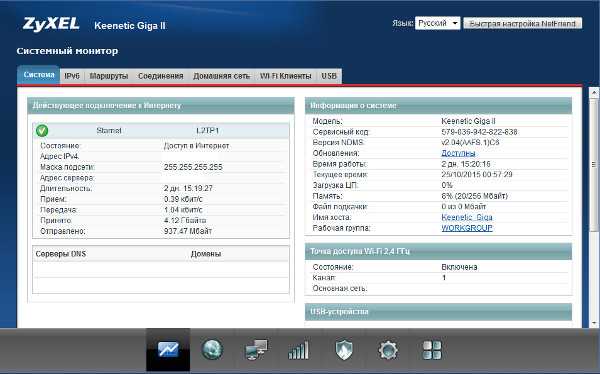This screenshot has height=374, width=600.
Task: Expand the language dropdown set to Русский
Action: click(x=437, y=23)
